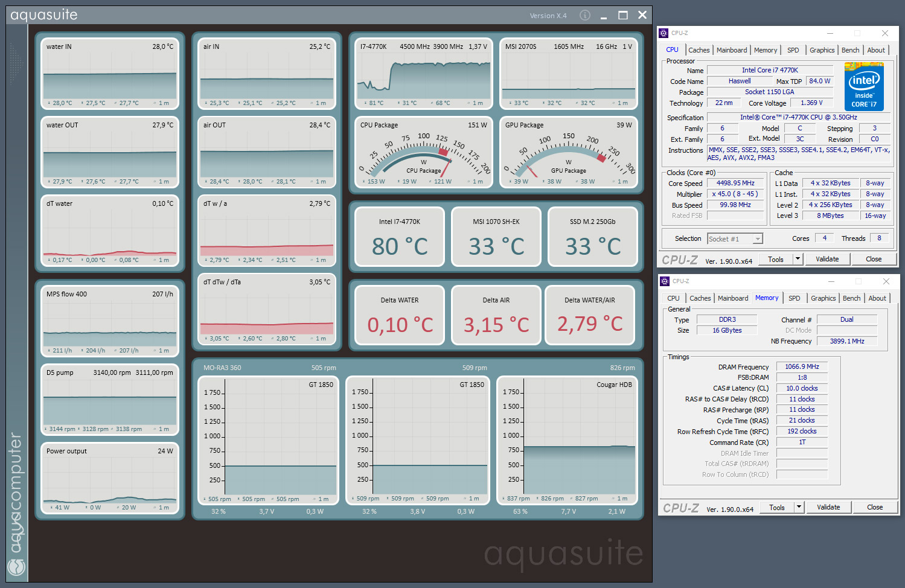The image size is (905, 588).
Task: Select Memory tab in the CPU-Z CPU window
Action: pos(766,50)
